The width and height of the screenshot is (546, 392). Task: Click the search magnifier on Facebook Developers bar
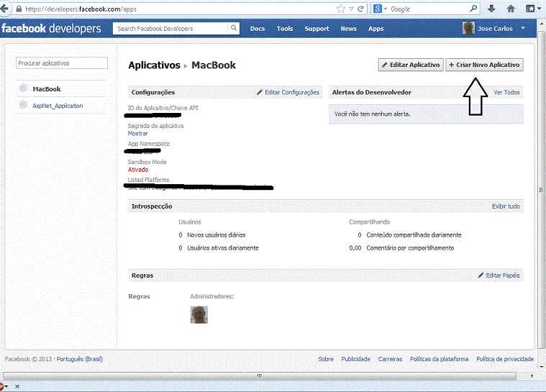[x=234, y=28]
